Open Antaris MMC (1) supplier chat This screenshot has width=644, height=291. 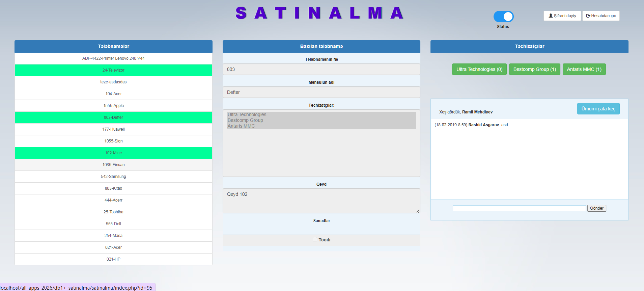tap(584, 69)
